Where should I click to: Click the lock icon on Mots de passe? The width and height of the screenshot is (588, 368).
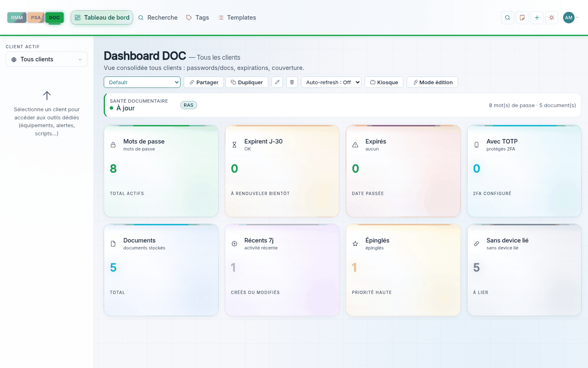tap(113, 145)
